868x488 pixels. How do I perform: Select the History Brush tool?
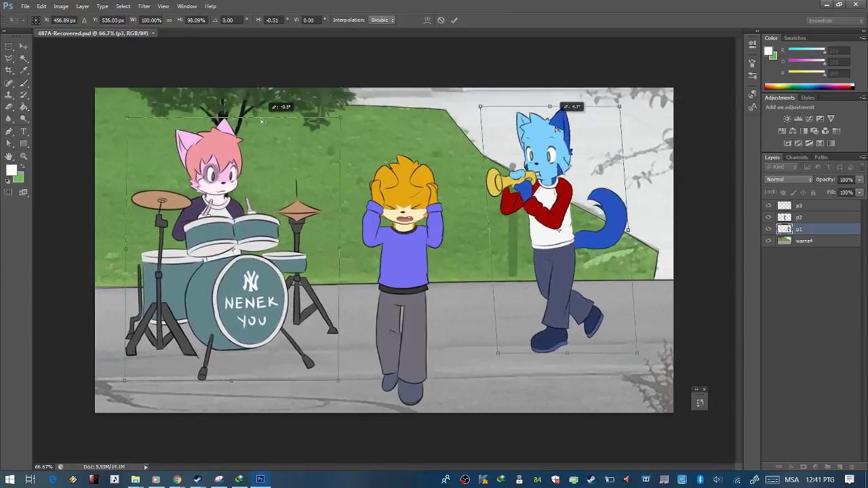pos(23,95)
